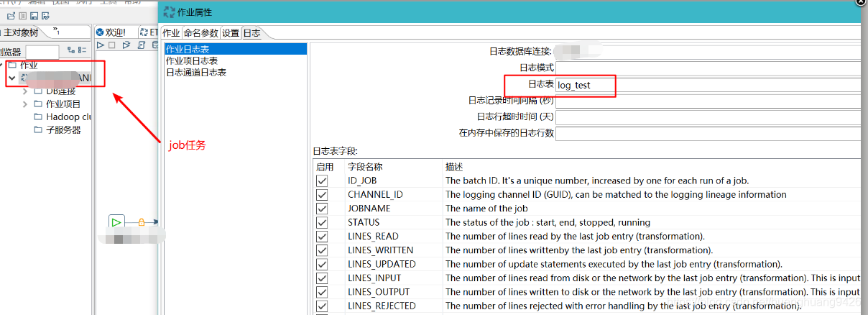The image size is (868, 315).
Task: Select 日志通道日志表 in the log list
Action: click(x=196, y=73)
